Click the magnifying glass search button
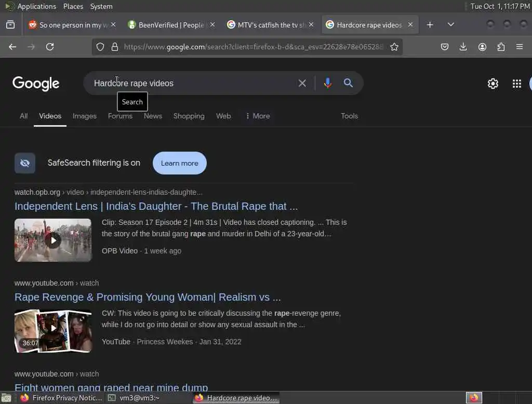The width and height of the screenshot is (532, 404). 348,83
